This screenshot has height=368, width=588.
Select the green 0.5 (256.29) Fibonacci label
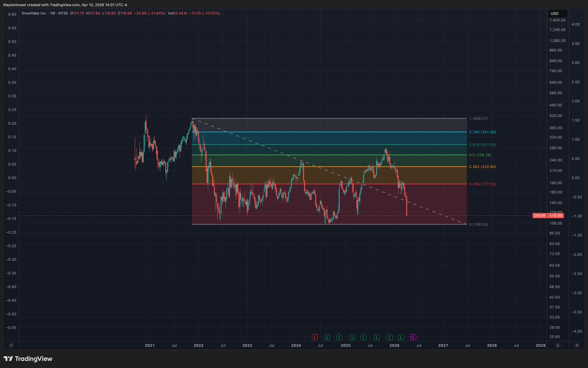(481, 155)
